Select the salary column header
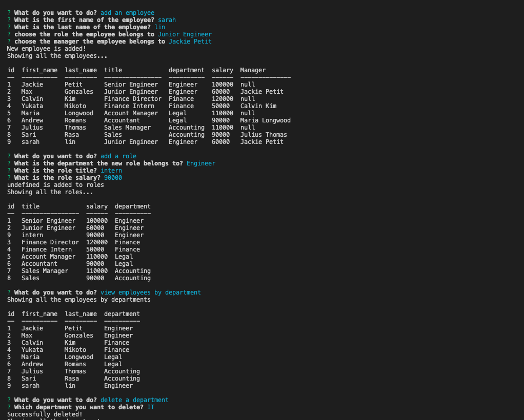 (222, 70)
